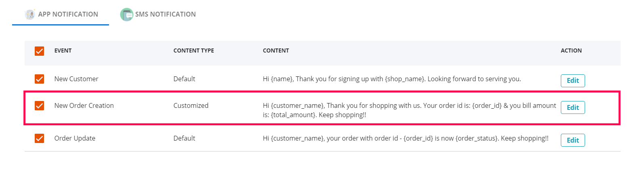
Task: Click the App Notification tab icon
Action: click(x=30, y=15)
